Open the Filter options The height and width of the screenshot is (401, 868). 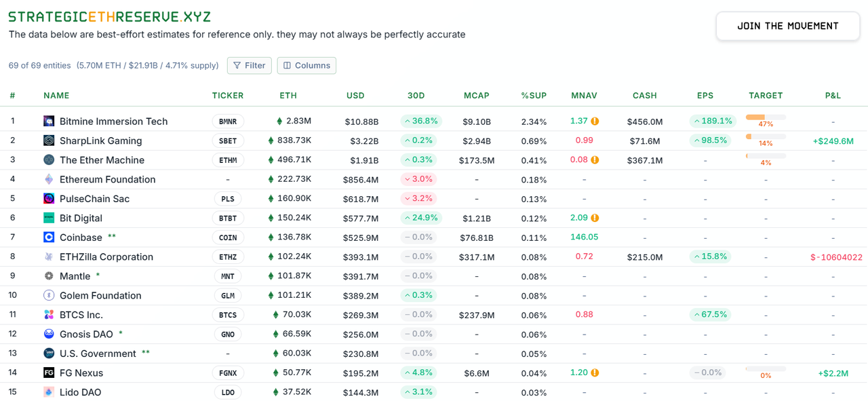(x=249, y=65)
